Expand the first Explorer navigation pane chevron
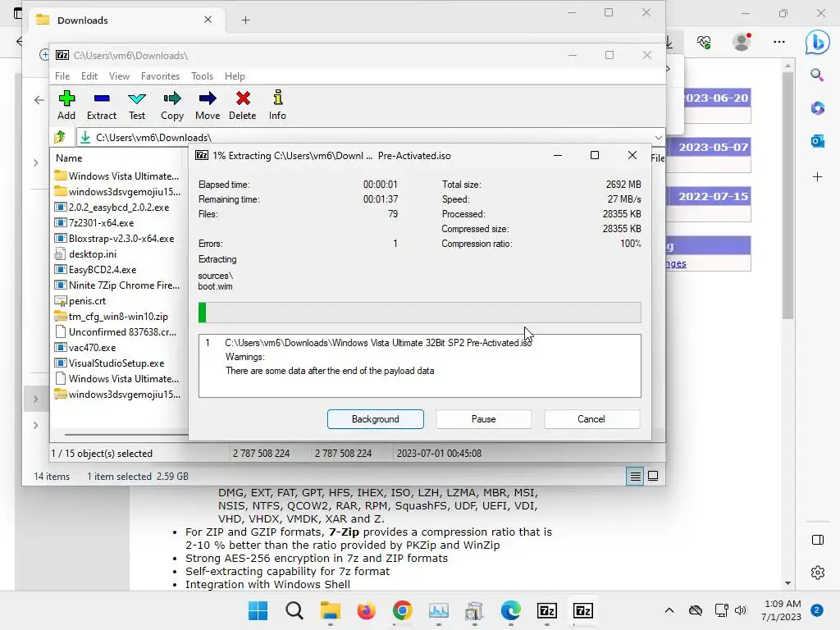Screen dimensions: 840x630 click(35, 162)
